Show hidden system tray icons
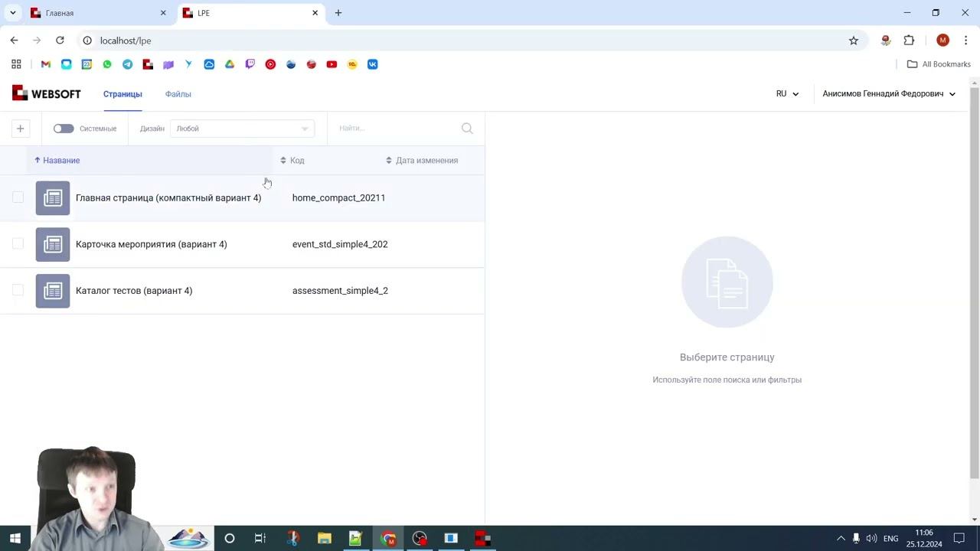 (x=840, y=538)
